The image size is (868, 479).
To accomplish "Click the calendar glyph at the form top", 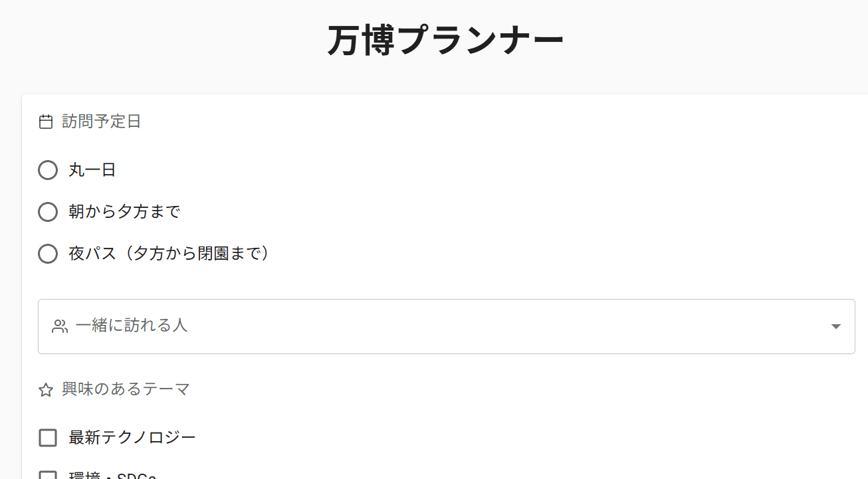I will (x=47, y=122).
